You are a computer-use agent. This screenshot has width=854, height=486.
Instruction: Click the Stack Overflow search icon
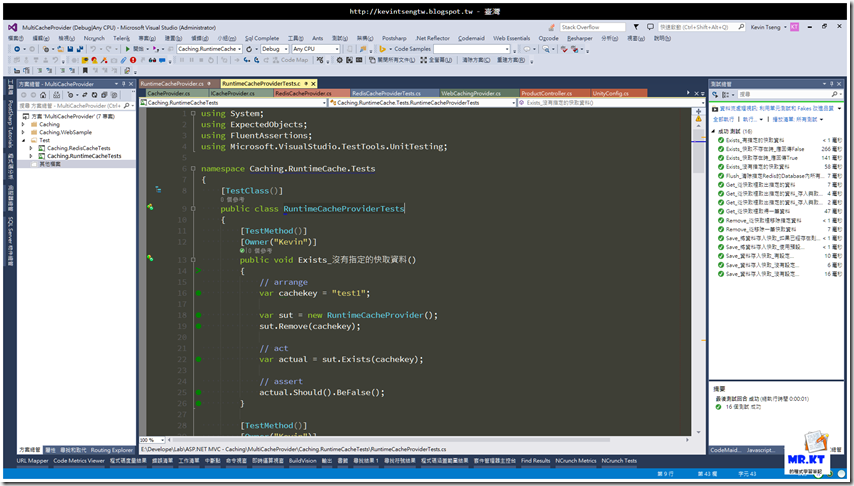coord(552,27)
